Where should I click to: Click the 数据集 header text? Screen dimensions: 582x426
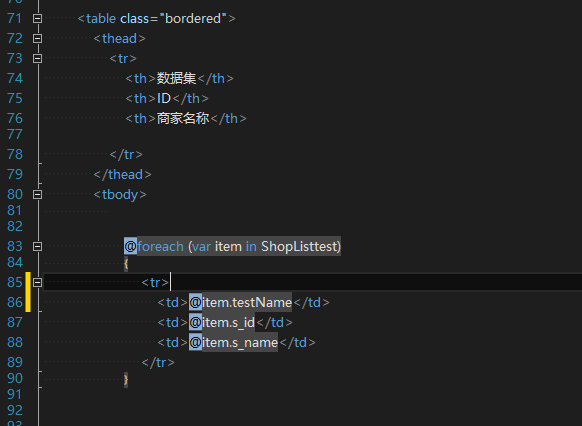click(176, 78)
